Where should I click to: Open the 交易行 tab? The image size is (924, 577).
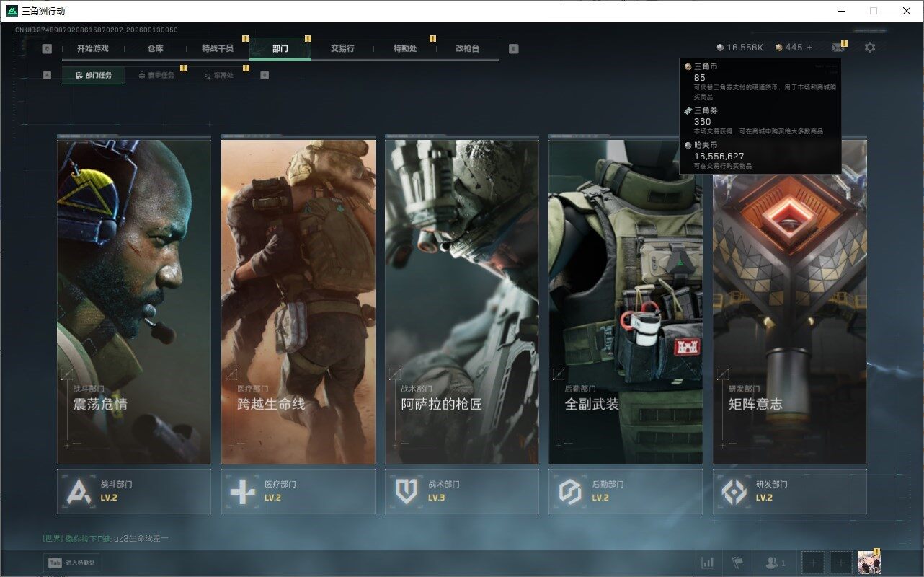click(342, 48)
